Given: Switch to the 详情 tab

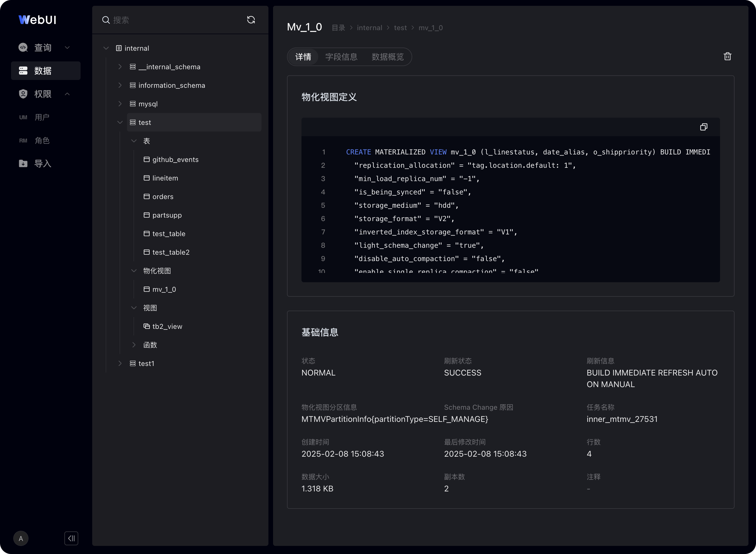Looking at the screenshot, I should [x=303, y=57].
